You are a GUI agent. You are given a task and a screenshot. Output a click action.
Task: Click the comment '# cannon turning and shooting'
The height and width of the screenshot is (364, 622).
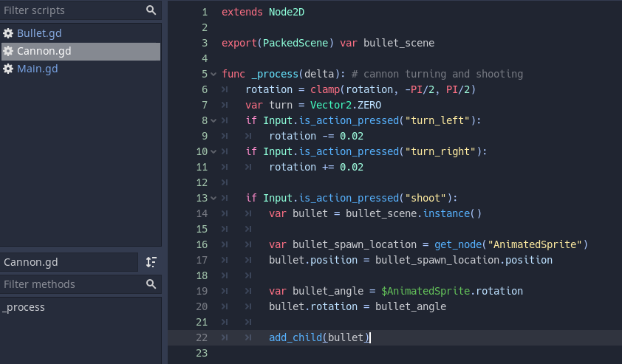(437, 74)
